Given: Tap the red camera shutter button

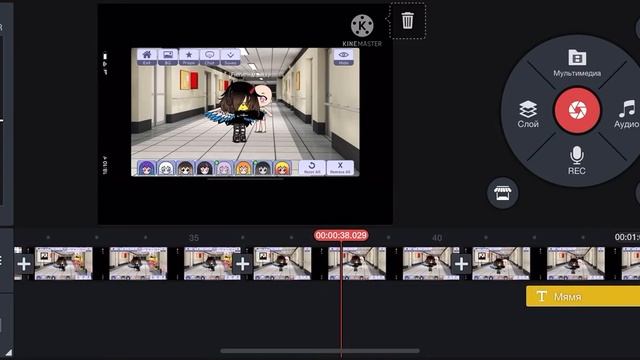Looking at the screenshot, I should (577, 110).
